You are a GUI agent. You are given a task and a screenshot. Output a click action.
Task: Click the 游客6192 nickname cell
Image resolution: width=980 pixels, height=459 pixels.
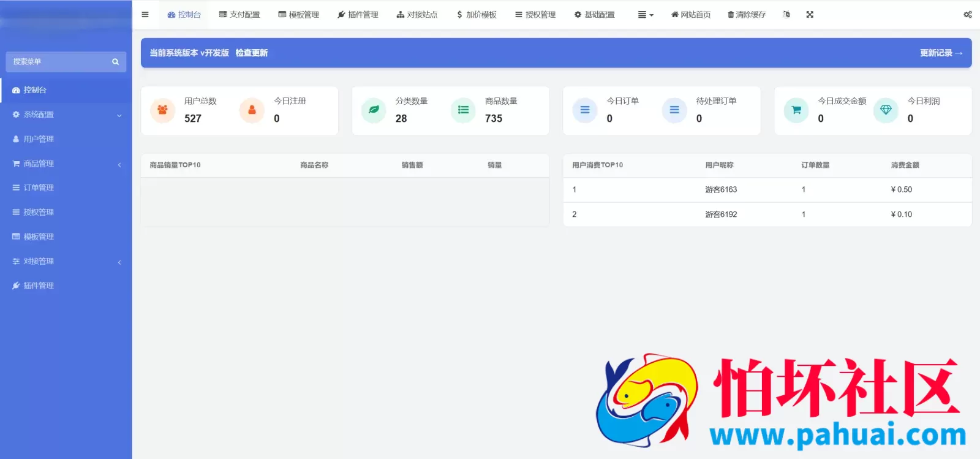tap(721, 214)
